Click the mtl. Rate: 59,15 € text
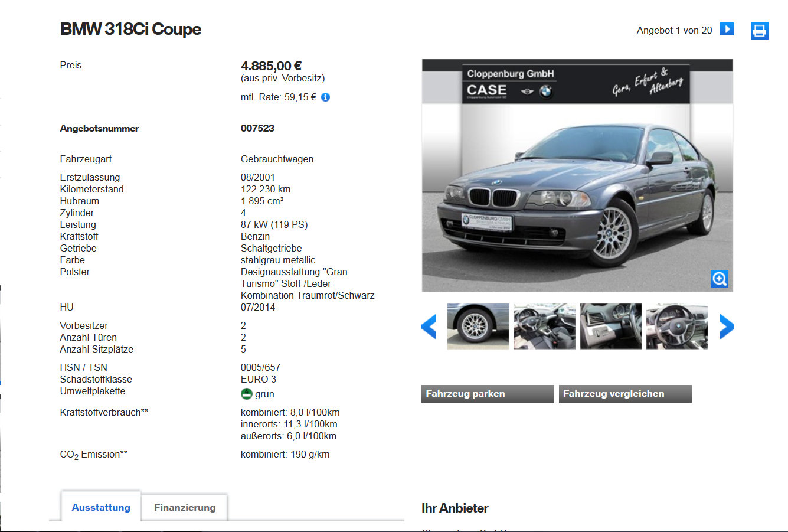The image size is (788, 532). coord(278,97)
